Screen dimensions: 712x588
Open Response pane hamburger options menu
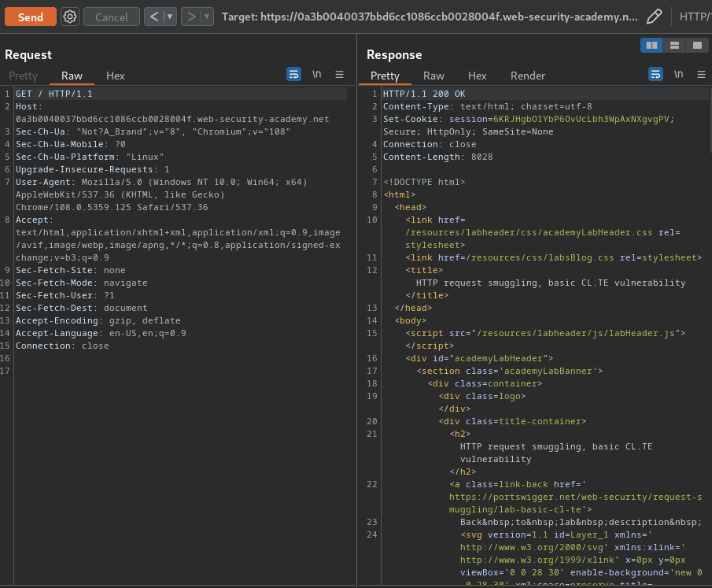pos(701,74)
